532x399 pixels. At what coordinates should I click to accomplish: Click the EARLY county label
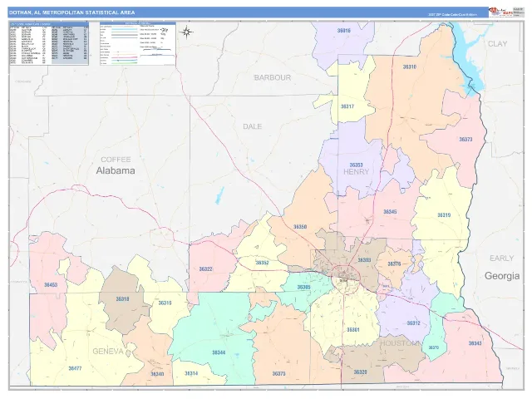point(501,259)
